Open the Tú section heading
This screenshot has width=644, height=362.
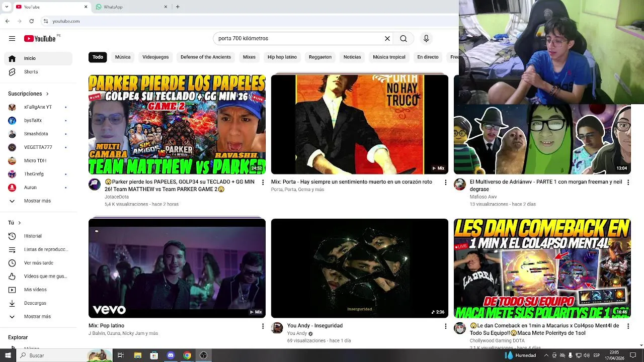[x=15, y=223]
